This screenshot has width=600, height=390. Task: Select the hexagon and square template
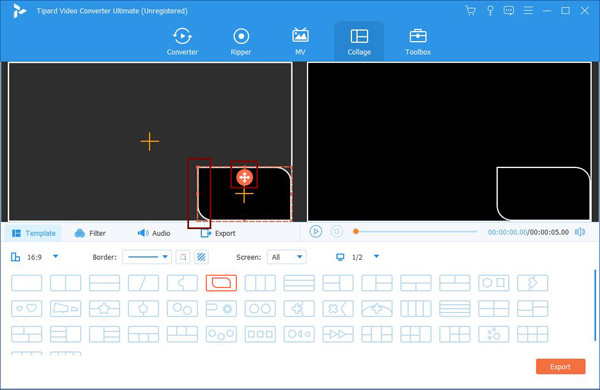coord(494,283)
